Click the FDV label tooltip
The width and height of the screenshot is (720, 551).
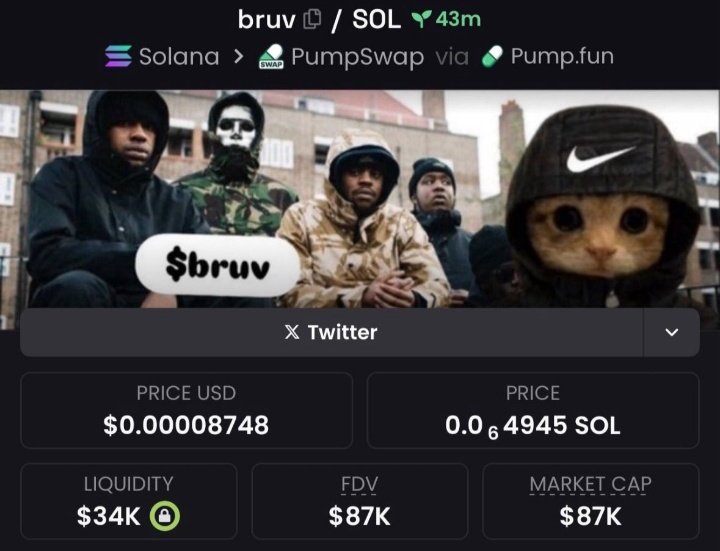[x=359, y=484]
